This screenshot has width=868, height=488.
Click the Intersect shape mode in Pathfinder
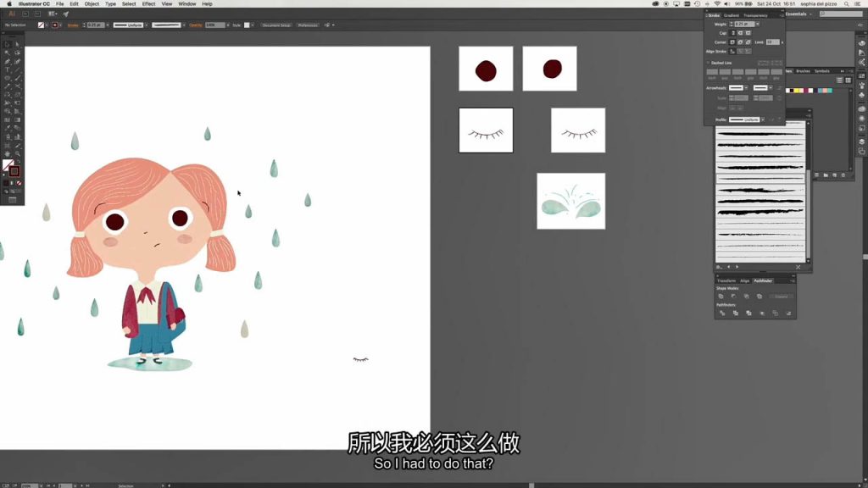[746, 297]
